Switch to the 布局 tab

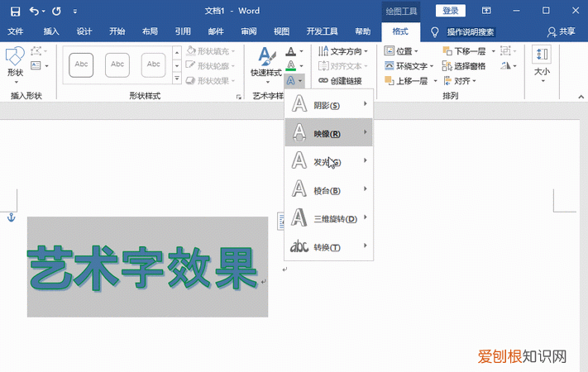(x=150, y=32)
